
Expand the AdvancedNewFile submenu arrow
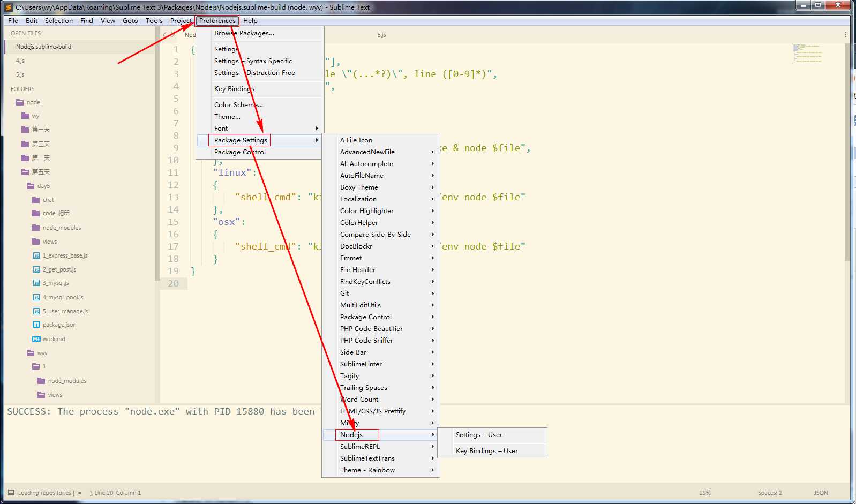point(433,152)
